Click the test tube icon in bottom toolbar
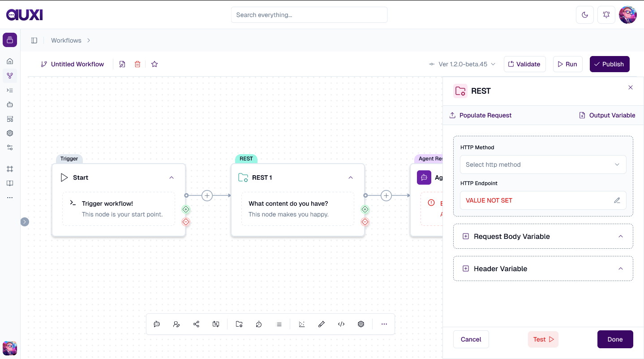The width and height of the screenshot is (644, 359). 322,324
